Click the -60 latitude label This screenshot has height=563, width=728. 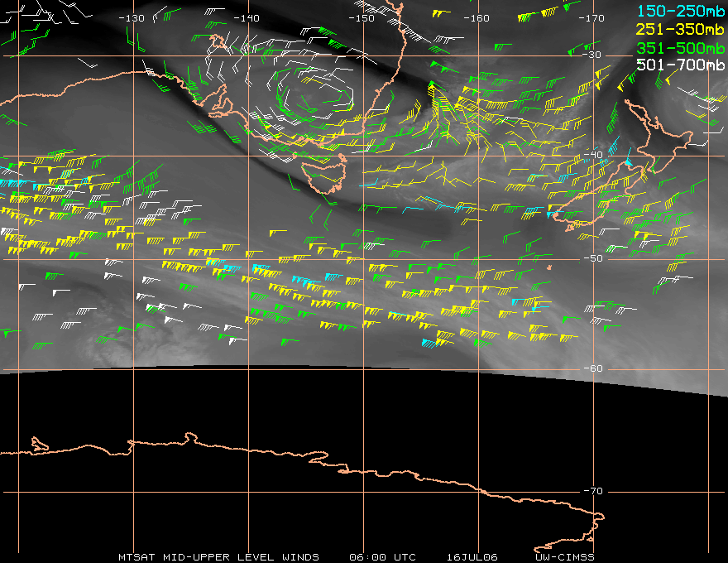593,369
